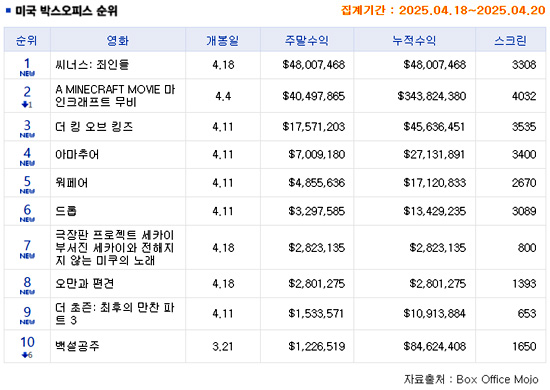Viewport: 550px width, 390px height.
Task: Open the movie 백설공주
Action: (77, 346)
